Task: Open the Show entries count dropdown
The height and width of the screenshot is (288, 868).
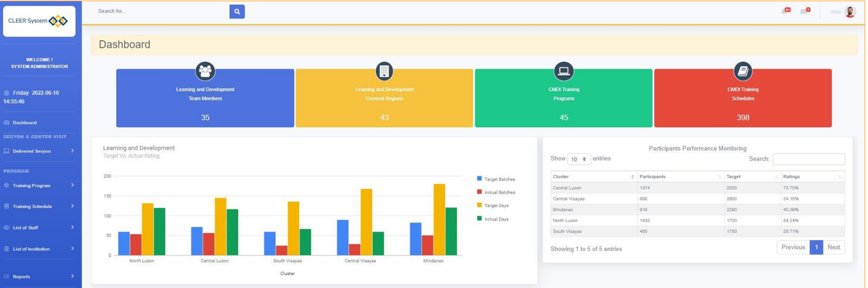Action: [578, 159]
